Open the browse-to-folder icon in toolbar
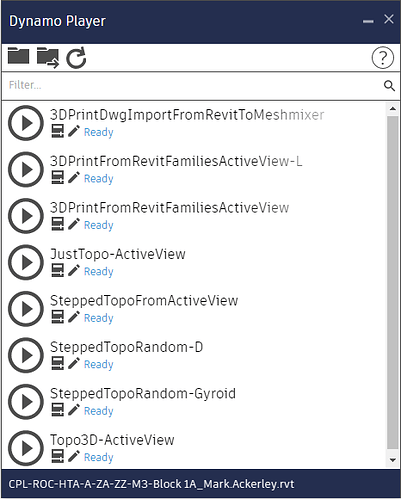The height and width of the screenshot is (499, 401). point(18,56)
